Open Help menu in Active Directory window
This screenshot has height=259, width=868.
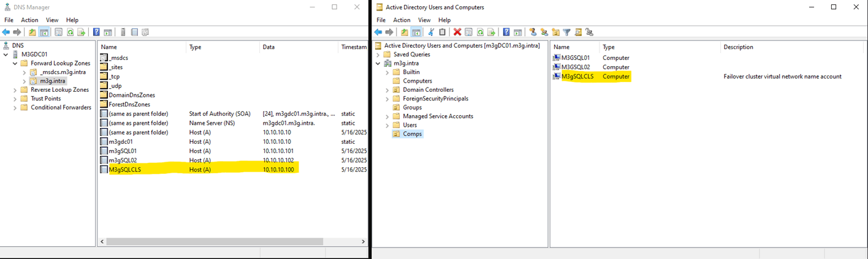click(x=444, y=20)
